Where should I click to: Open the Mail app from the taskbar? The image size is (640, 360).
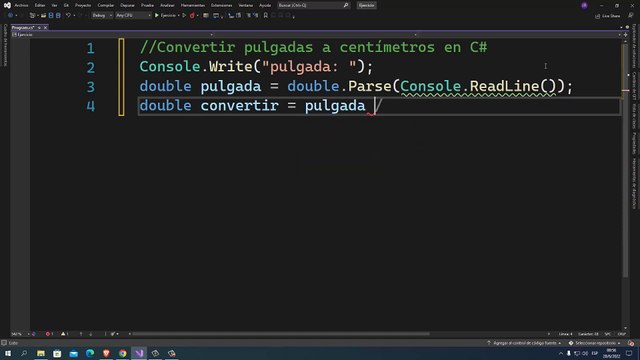(73, 353)
